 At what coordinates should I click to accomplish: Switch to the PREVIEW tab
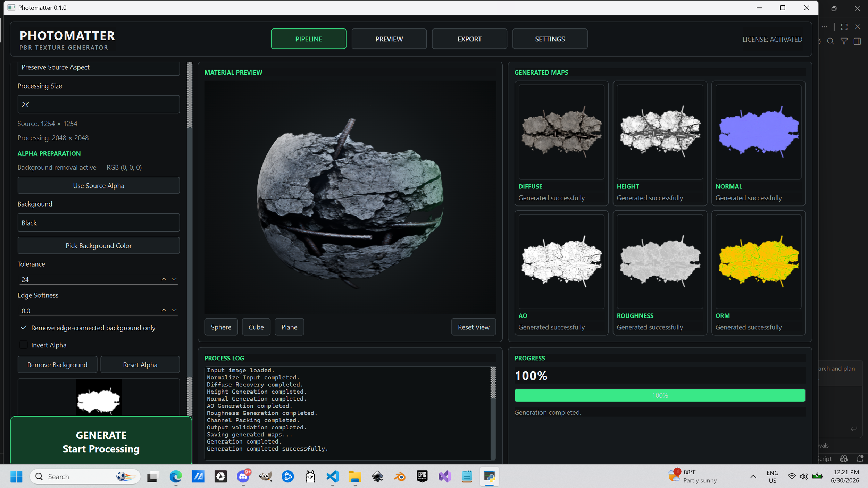(x=389, y=39)
